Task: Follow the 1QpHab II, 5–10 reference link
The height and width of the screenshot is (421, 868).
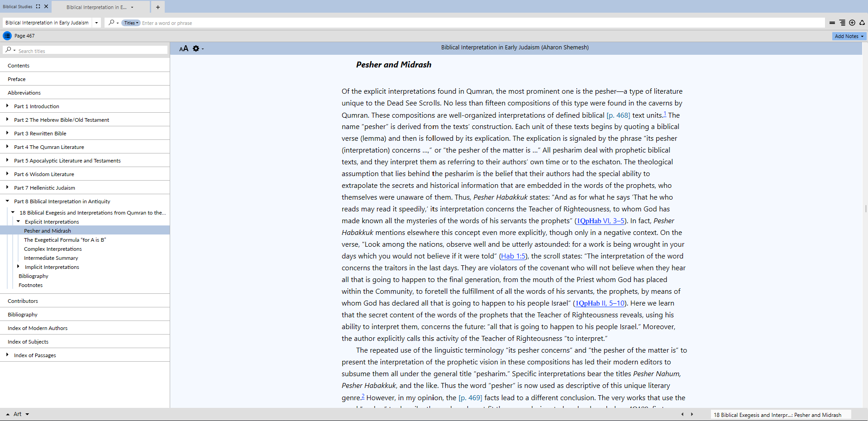Action: point(600,303)
